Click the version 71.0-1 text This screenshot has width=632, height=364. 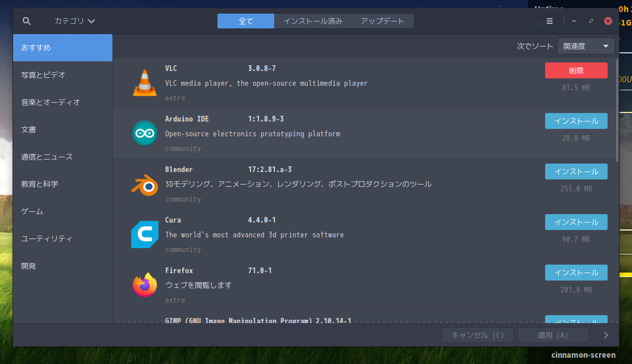point(260,270)
